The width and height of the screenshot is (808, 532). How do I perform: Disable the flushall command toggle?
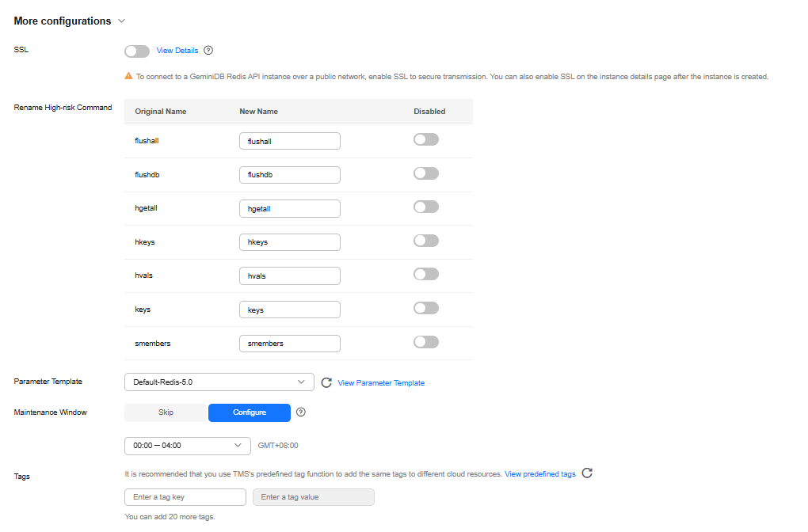pyautogui.click(x=426, y=140)
